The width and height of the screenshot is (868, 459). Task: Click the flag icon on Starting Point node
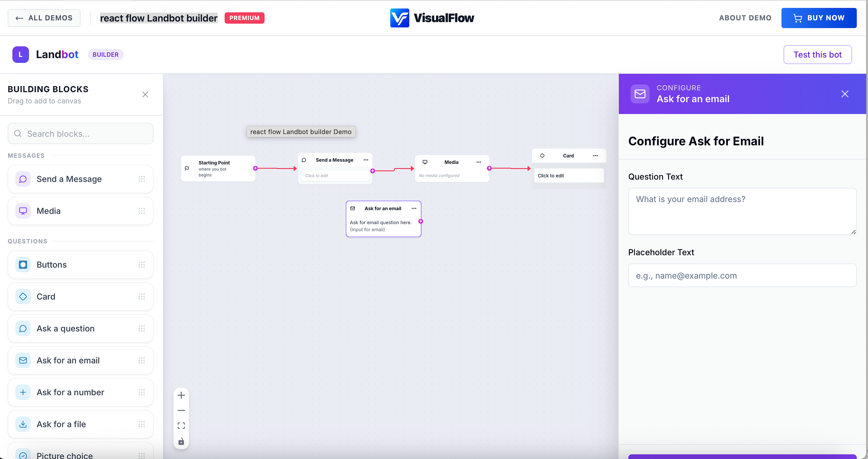pos(187,168)
